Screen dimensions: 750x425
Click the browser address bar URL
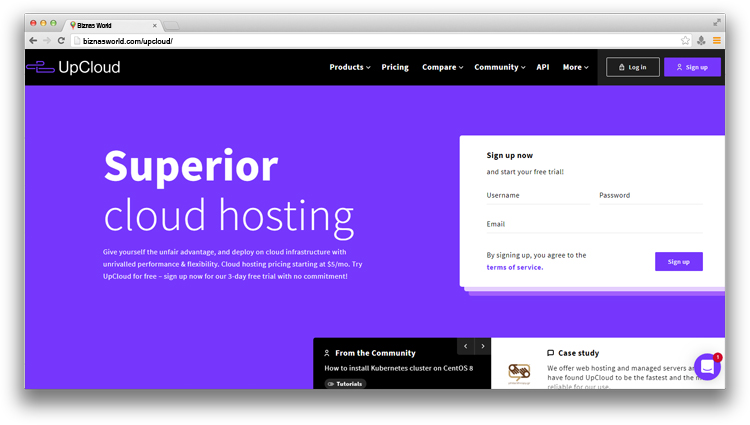128,41
